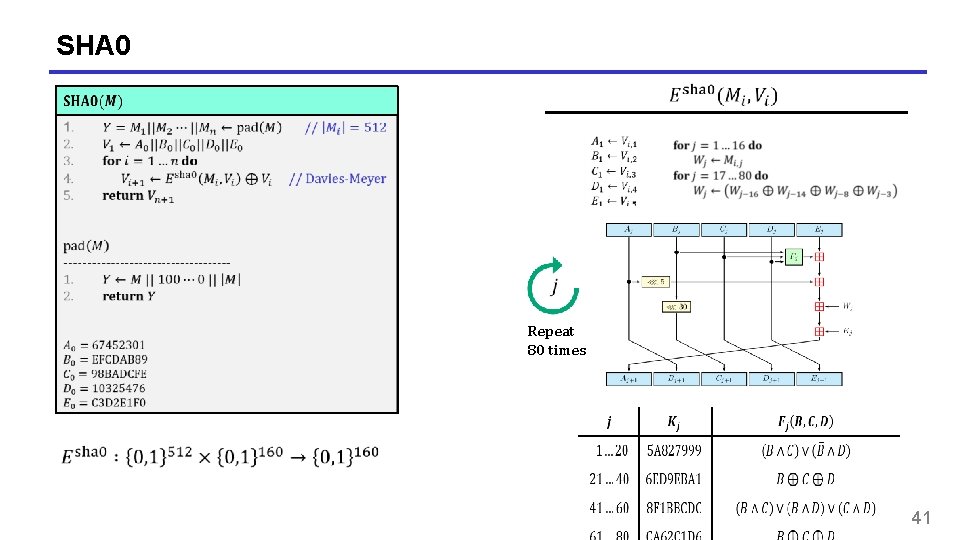Click line 4 "Vi+1 ← E^sha0(Mi,Vi) ⊕ Vi"
This screenshot has height=540, width=960.
pos(196,178)
